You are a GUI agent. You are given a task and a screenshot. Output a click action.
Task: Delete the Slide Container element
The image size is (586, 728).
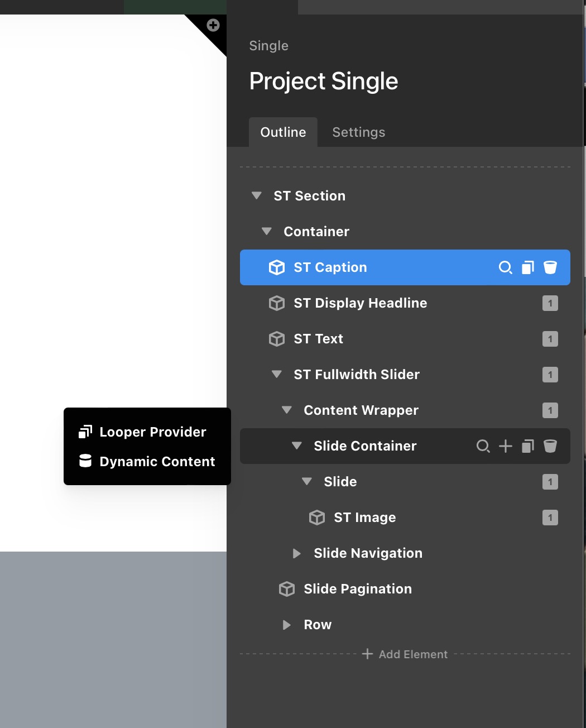(x=550, y=446)
